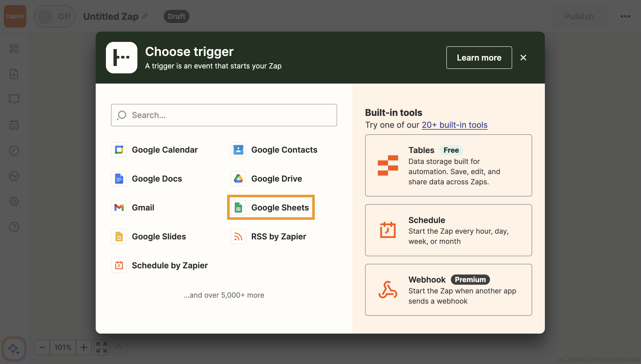Click the Google Sheets label
The height and width of the screenshot is (364, 641).
[x=280, y=208]
